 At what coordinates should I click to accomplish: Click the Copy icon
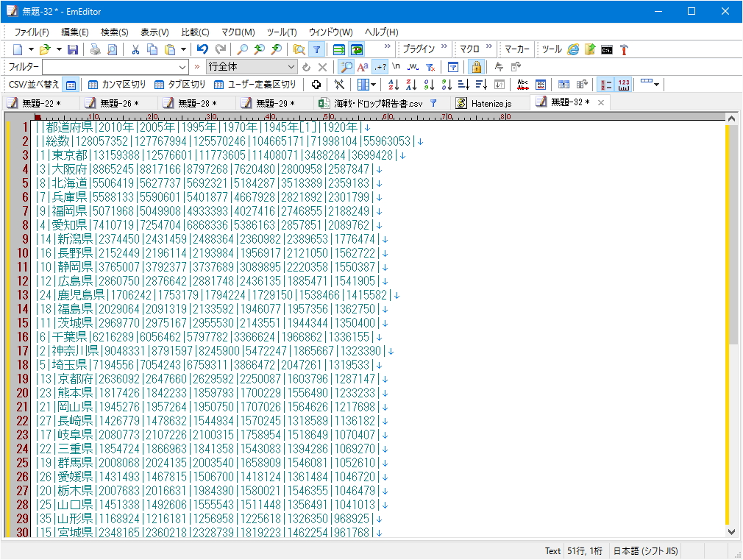152,49
